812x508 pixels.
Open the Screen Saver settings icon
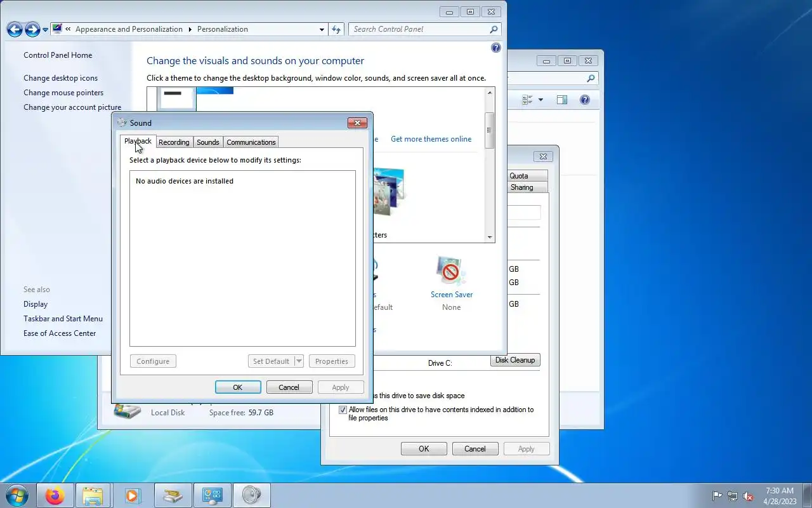pos(451,271)
